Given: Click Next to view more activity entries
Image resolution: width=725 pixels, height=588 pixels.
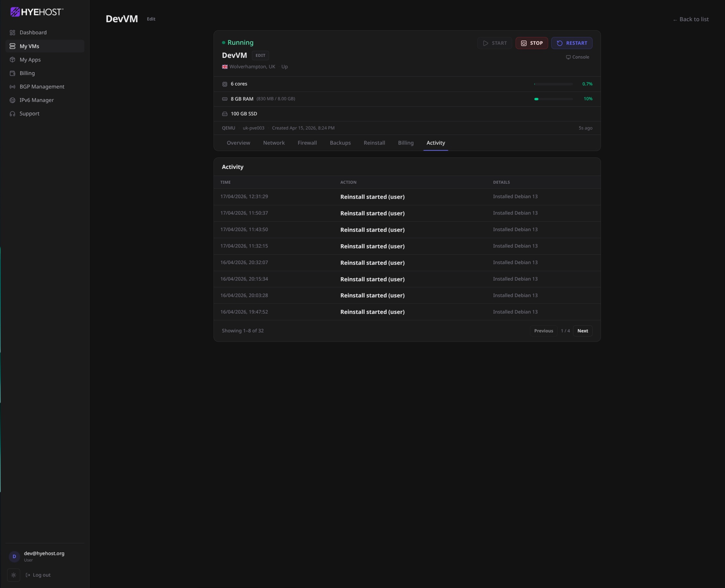Looking at the screenshot, I should tap(582, 331).
